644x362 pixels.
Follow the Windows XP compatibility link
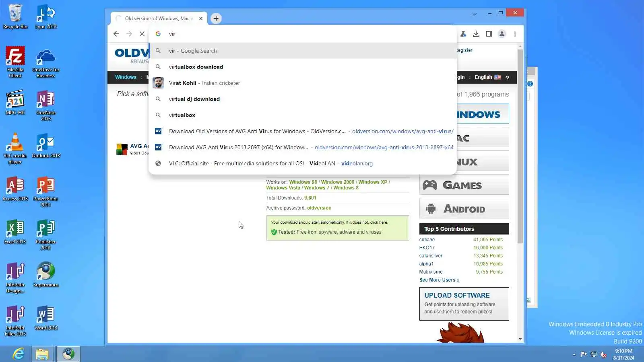pyautogui.click(x=373, y=182)
